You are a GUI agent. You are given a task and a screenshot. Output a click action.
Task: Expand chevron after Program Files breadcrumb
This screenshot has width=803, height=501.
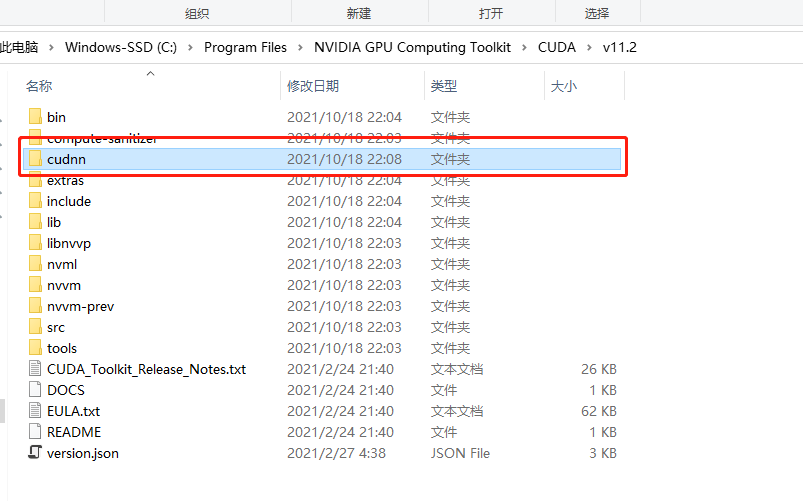click(301, 48)
